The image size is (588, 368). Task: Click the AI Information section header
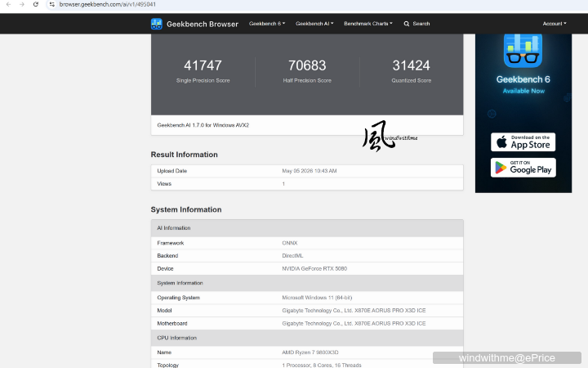[x=307, y=228]
